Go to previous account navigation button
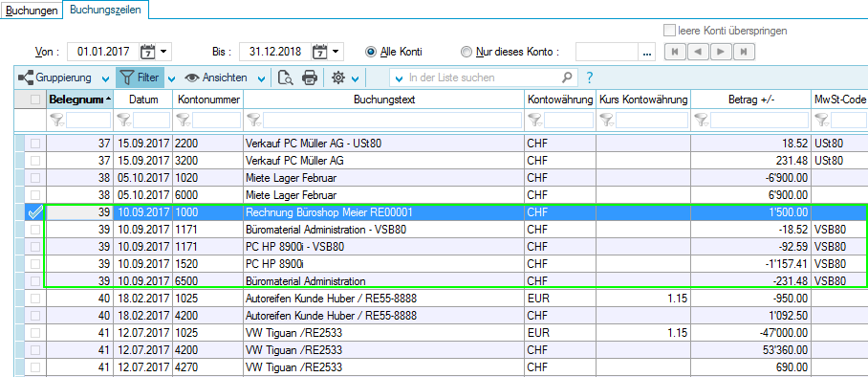 click(698, 52)
